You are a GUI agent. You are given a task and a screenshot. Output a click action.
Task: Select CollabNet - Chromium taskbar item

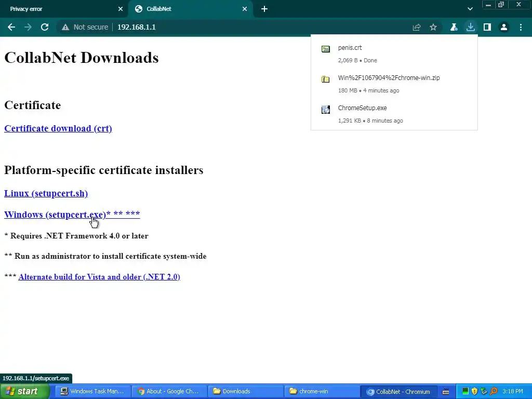click(x=398, y=391)
